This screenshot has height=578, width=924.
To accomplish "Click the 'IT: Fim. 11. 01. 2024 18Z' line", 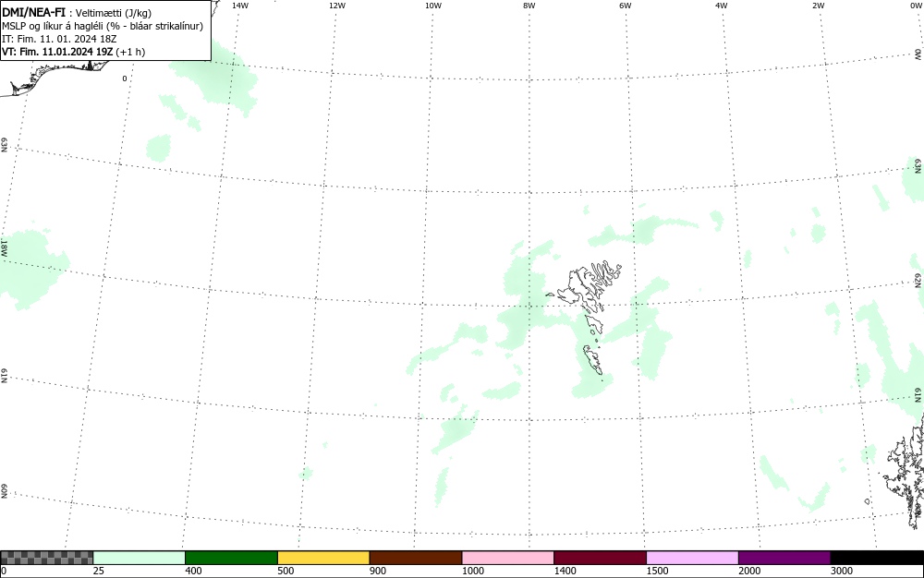I will coord(59,39).
